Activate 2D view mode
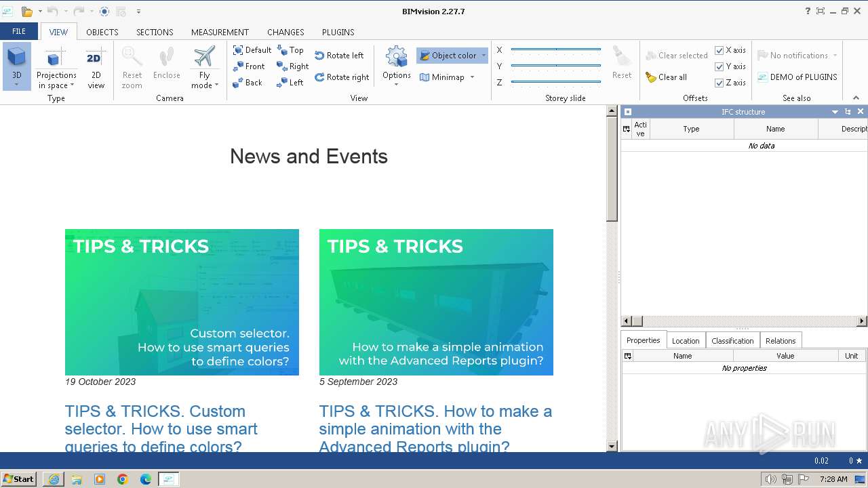The image size is (868, 488). pos(96,68)
